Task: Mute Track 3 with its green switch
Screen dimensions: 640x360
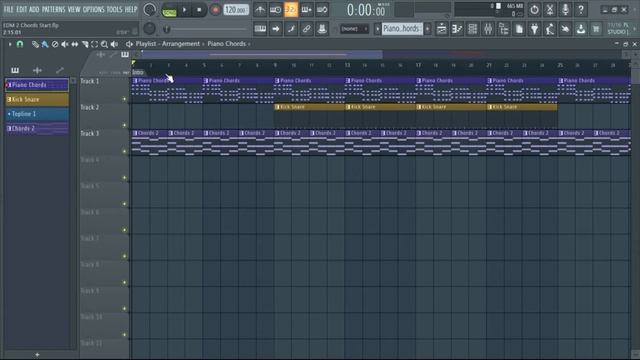Action: coord(124,151)
